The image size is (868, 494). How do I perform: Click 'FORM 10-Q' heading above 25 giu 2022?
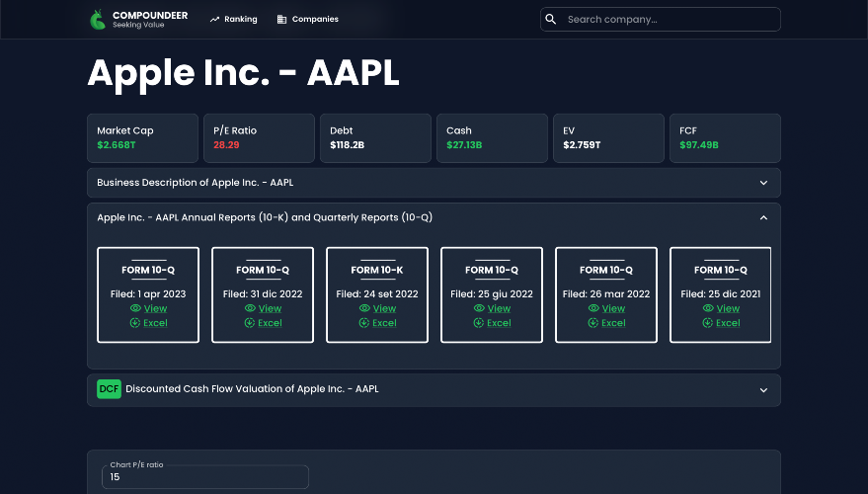[492, 271]
